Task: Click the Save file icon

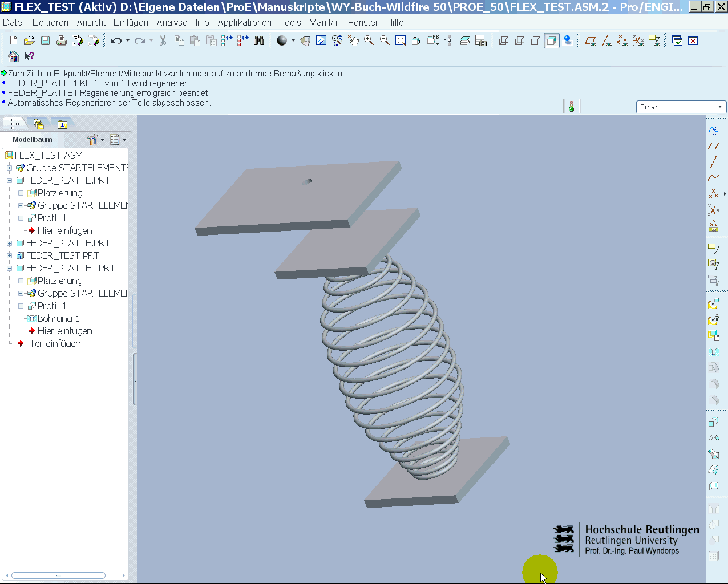Action: [x=45, y=41]
